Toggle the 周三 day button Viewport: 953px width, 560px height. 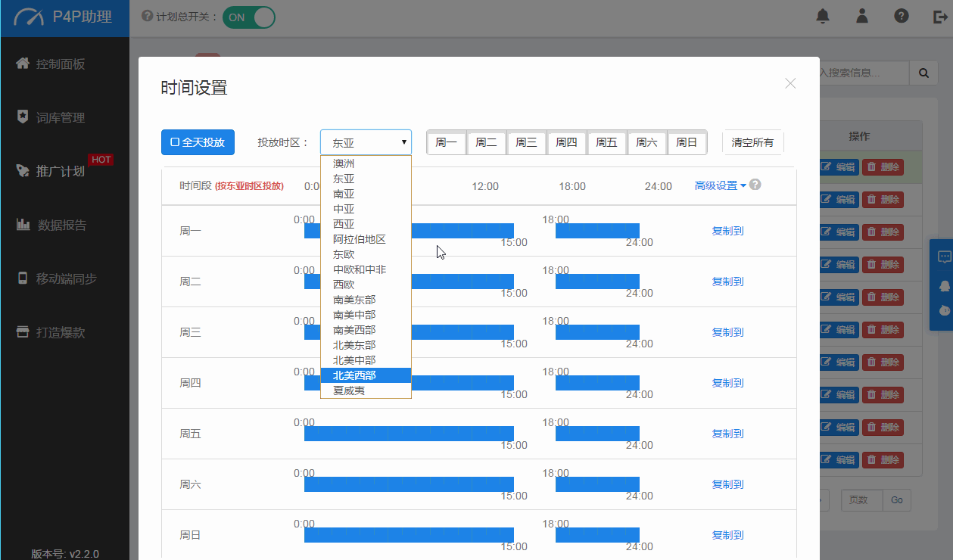526,142
